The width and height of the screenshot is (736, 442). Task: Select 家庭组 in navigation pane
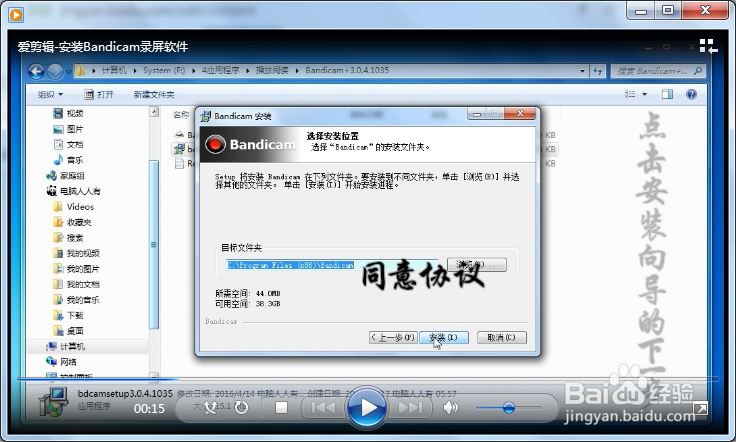click(x=65, y=175)
